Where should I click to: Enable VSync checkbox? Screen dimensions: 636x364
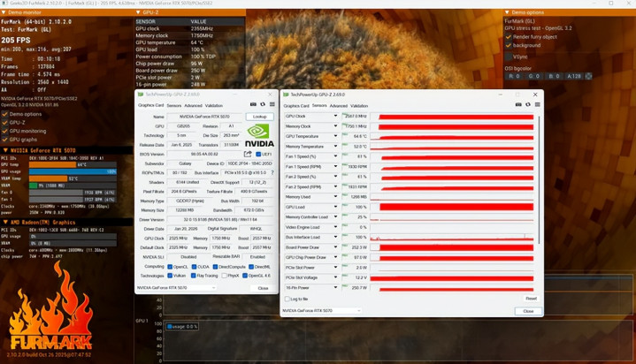509,57
